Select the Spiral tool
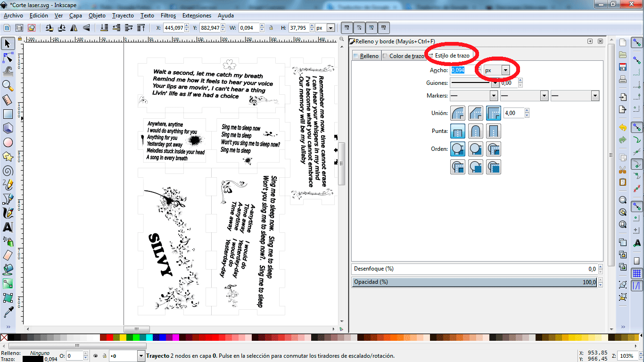 point(8,171)
